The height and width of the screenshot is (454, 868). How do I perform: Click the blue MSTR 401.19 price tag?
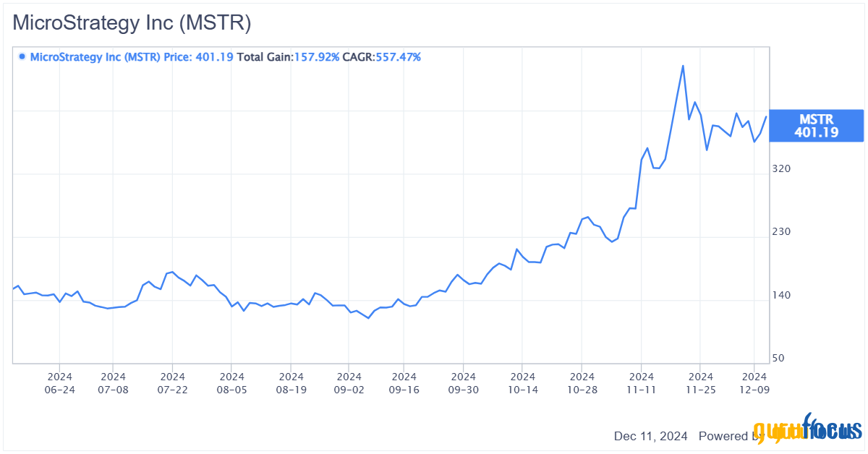[x=816, y=126]
